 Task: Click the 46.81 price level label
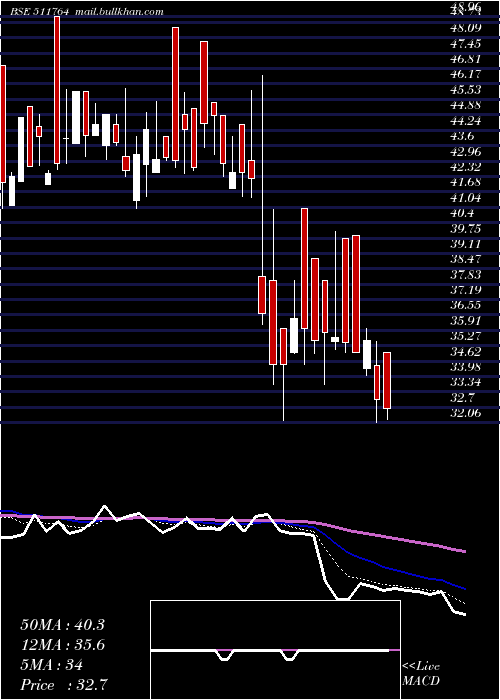point(466,59)
